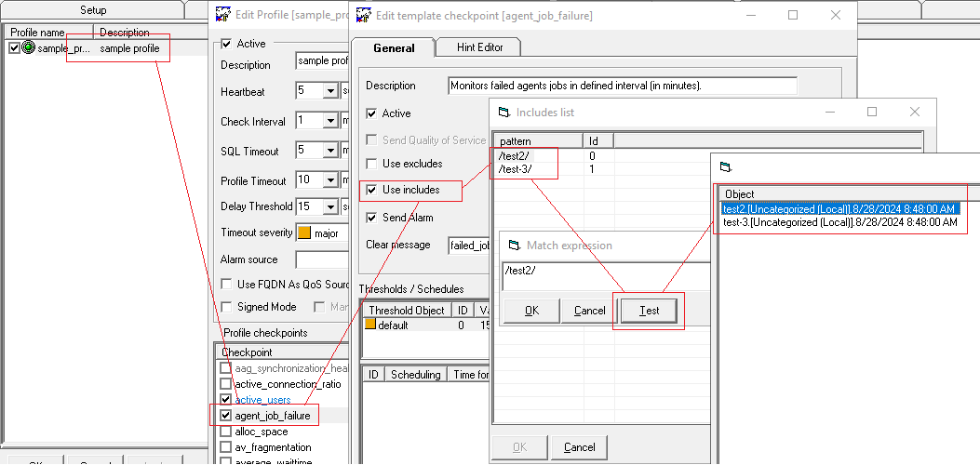980x465 pixels.
Task: Click the Description field in Edit Profile
Action: [x=322, y=60]
